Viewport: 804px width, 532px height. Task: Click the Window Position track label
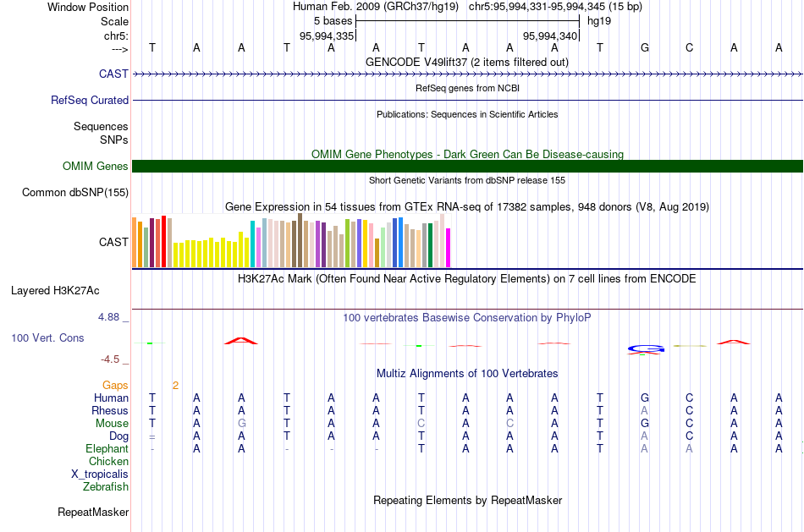(88, 7)
